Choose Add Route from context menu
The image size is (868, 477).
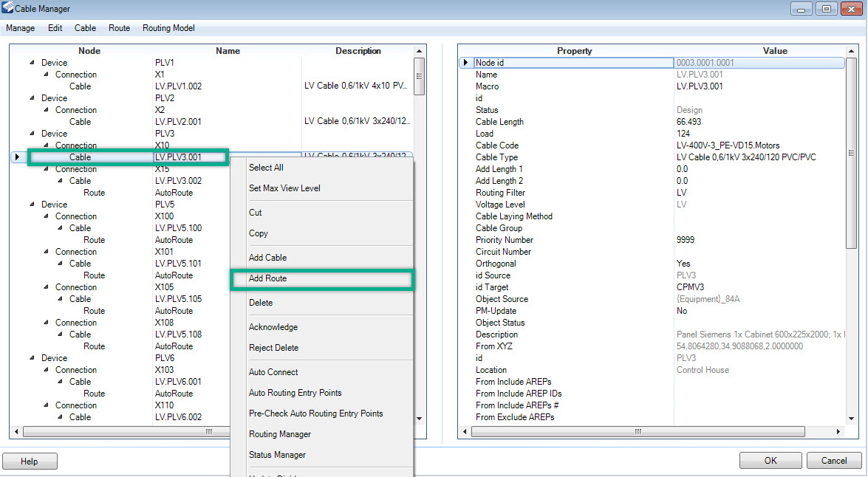(x=268, y=278)
